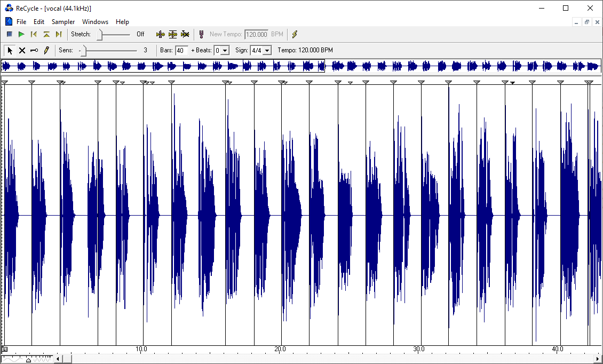Screen dimensions: 603x364
Task: Click the tuning fork preview toggle icon
Action: click(201, 34)
